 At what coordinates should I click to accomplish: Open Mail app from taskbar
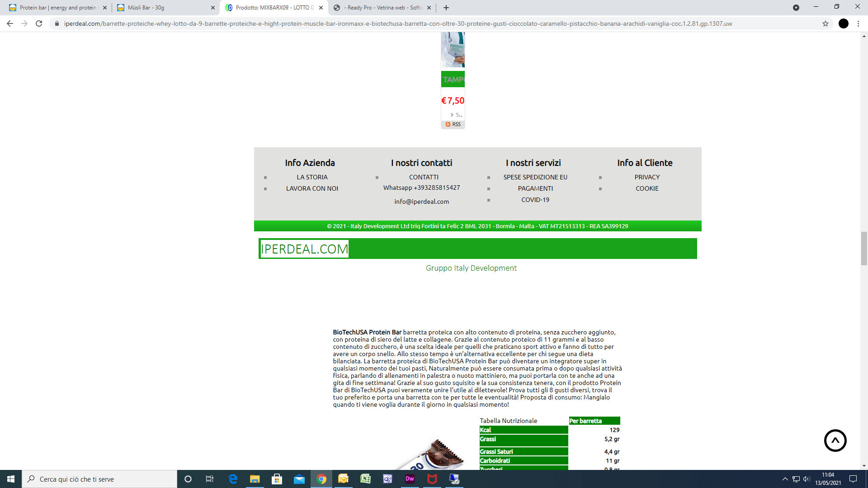coord(299,479)
